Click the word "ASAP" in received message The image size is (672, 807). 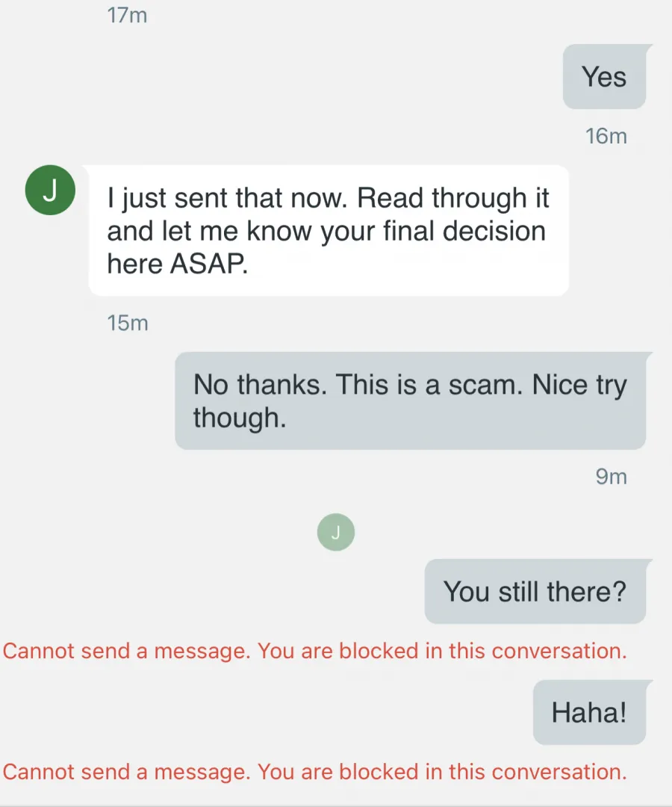click(209, 264)
